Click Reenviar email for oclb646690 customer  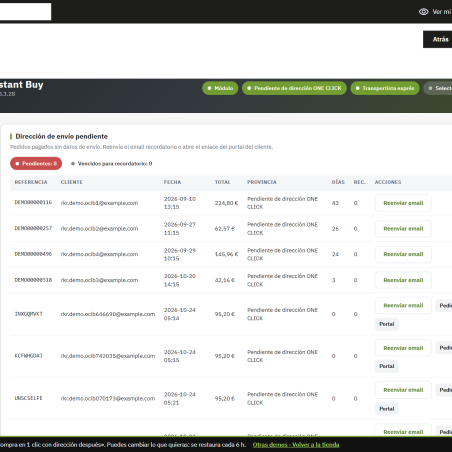pyautogui.click(x=403, y=305)
